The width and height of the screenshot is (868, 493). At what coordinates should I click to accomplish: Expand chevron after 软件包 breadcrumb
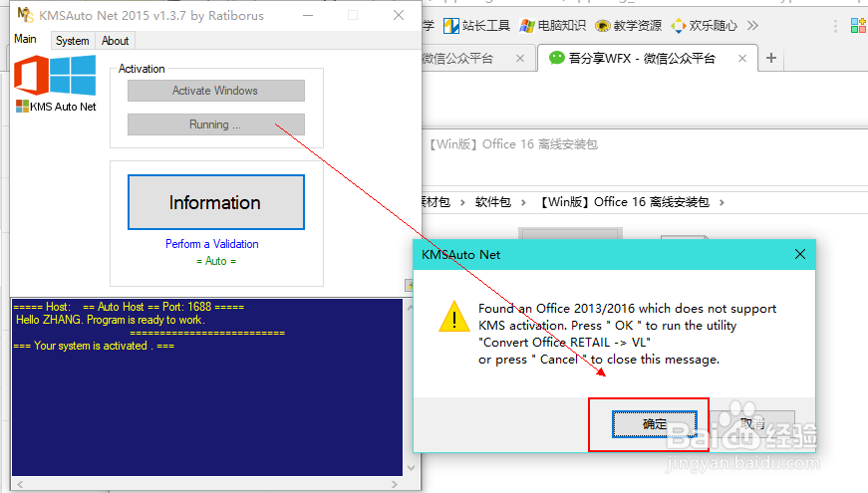(523, 202)
